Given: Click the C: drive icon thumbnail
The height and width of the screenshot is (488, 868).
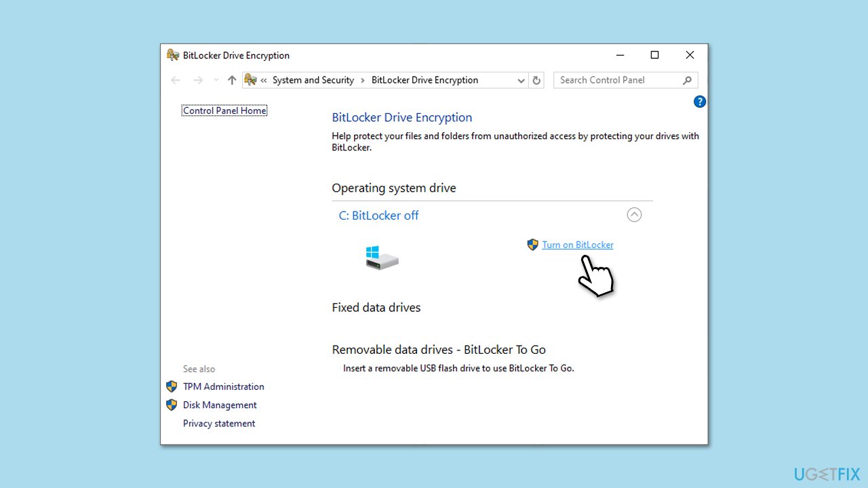Looking at the screenshot, I should 380,258.
